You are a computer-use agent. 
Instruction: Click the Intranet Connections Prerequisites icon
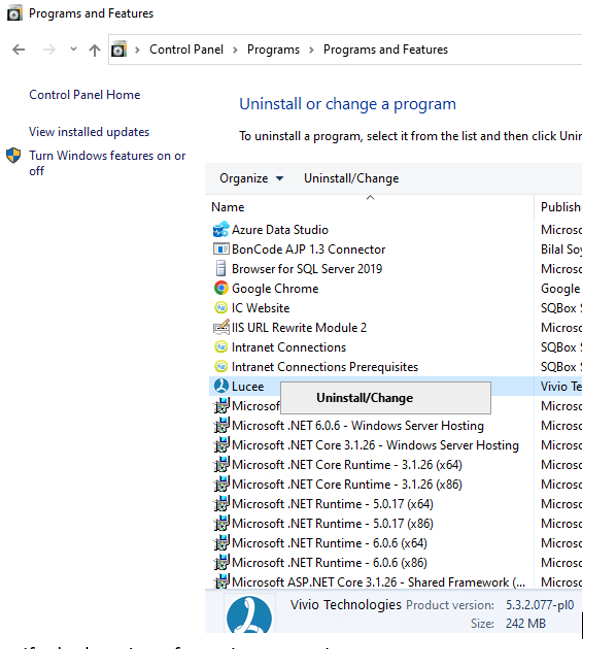tap(221, 367)
